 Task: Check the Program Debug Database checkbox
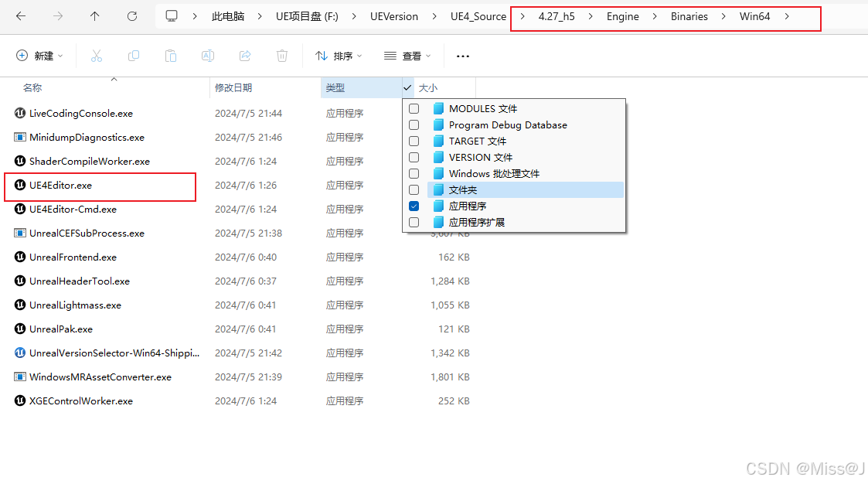[x=414, y=124]
